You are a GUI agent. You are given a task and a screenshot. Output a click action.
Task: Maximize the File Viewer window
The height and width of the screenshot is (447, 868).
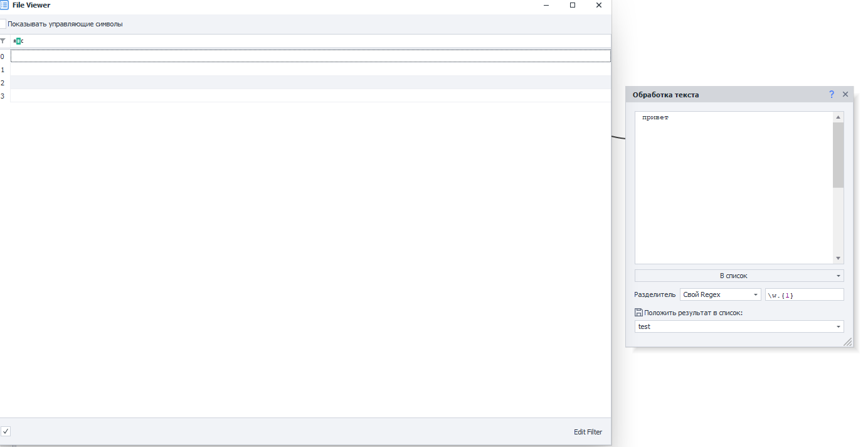[572, 5]
